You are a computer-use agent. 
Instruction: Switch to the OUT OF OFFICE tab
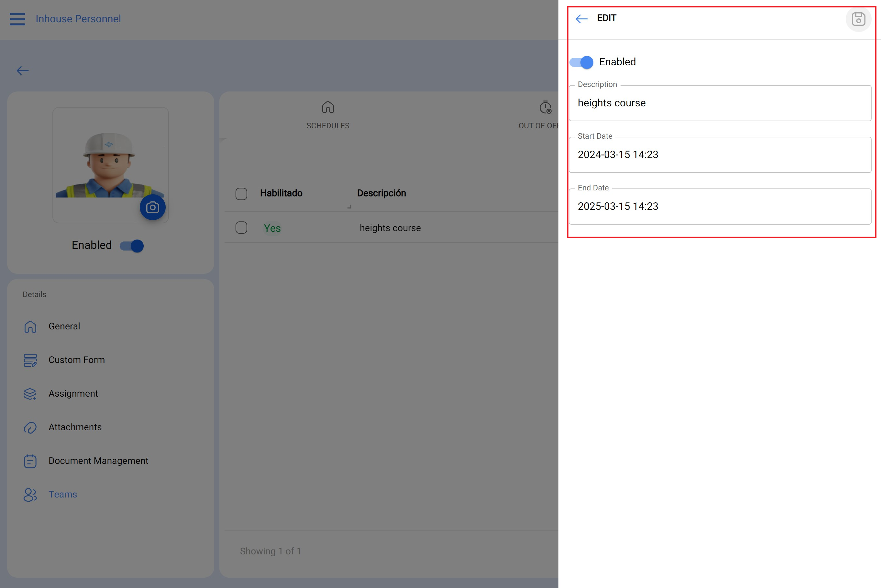(546, 115)
